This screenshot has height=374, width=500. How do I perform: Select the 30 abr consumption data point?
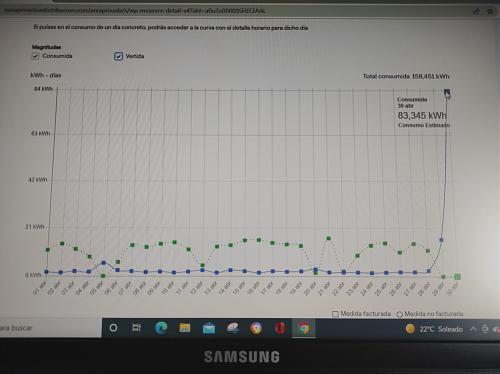[447, 92]
